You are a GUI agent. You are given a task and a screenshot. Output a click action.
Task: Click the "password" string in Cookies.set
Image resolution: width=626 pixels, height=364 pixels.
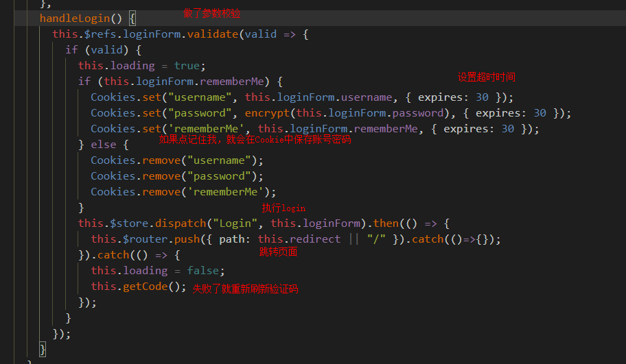click(200, 113)
